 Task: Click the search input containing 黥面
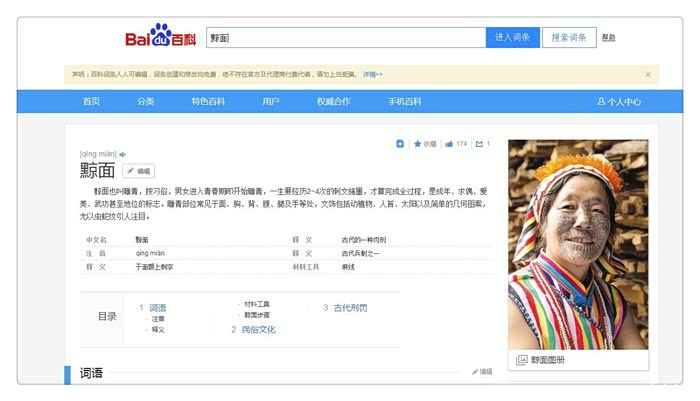[x=346, y=38]
